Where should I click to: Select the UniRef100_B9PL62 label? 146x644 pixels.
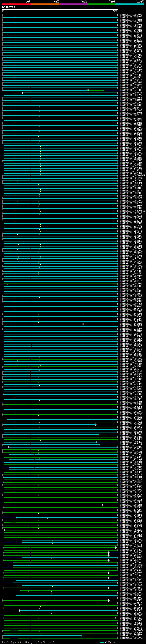pyautogui.click(x=131, y=575)
